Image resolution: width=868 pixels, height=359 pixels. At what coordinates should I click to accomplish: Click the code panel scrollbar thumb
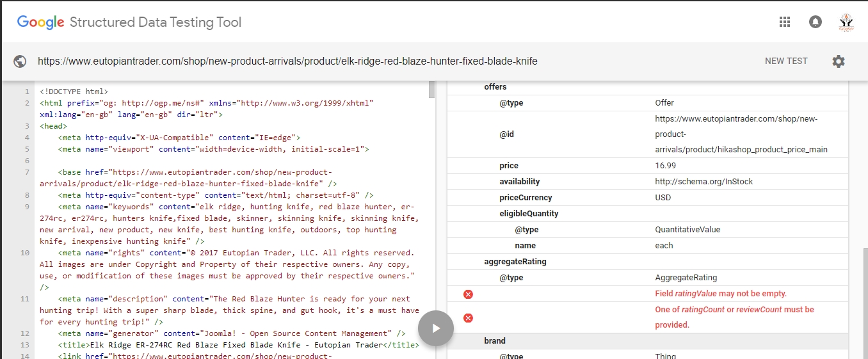[431, 89]
